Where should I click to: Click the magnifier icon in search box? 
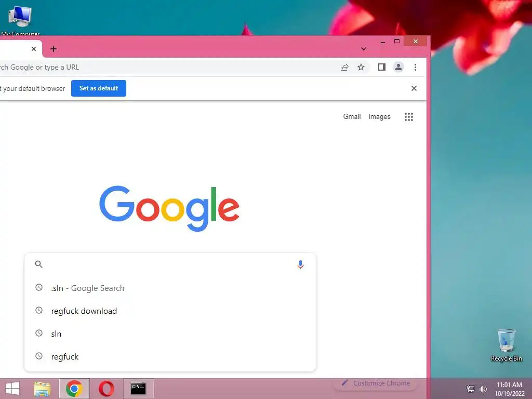[x=38, y=264]
